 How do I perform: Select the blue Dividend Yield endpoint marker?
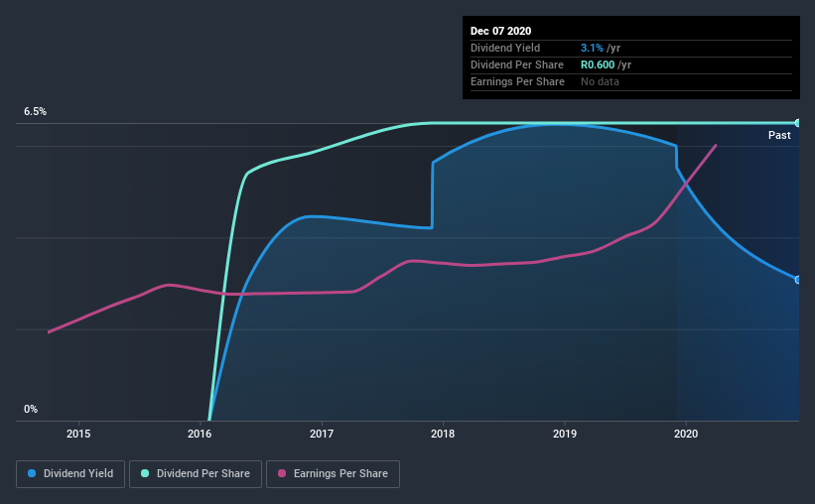pos(797,280)
